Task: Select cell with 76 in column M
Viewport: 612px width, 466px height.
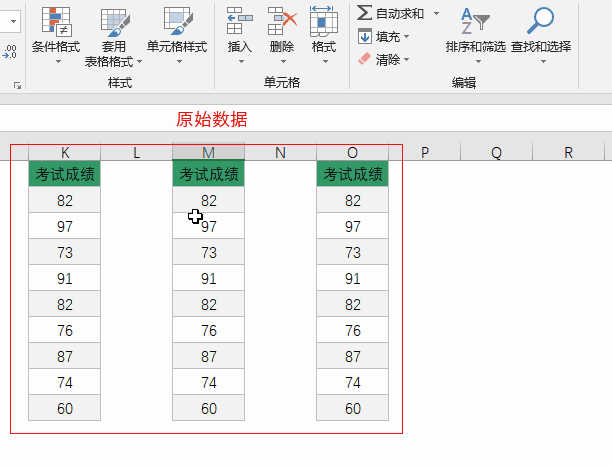Action: tap(208, 330)
